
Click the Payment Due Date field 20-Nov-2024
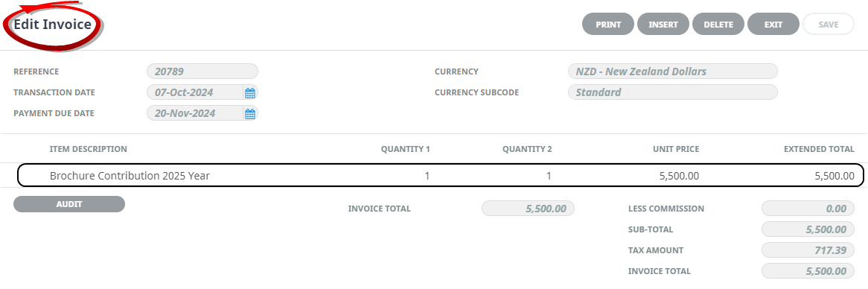(195, 113)
